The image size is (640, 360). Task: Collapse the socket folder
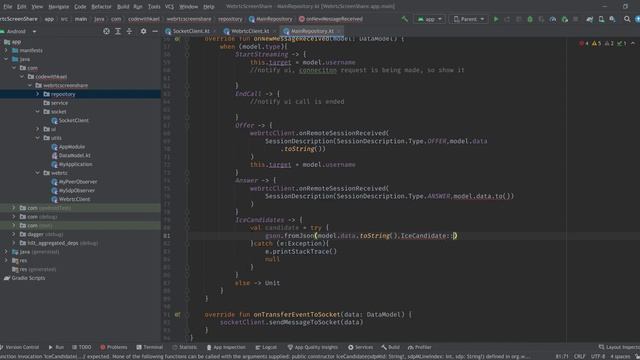click(x=38, y=111)
